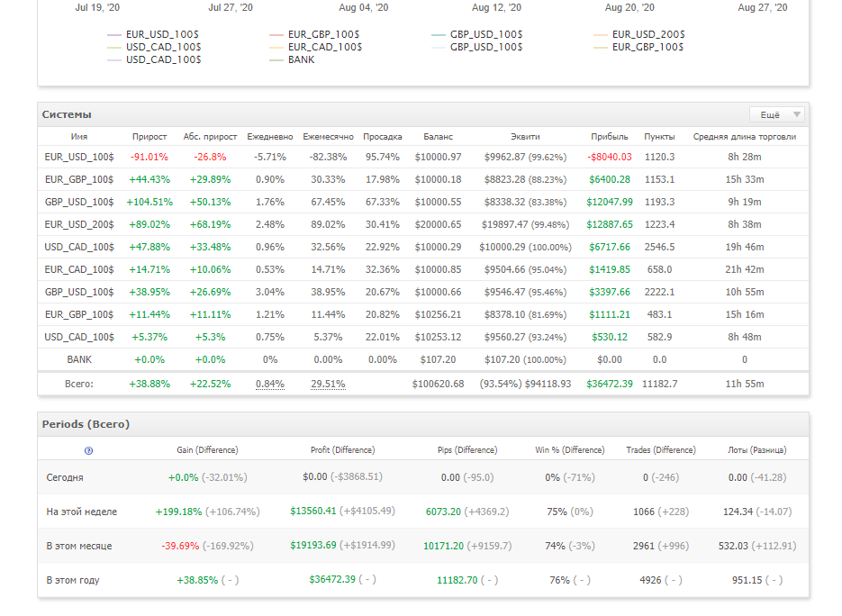The height and width of the screenshot is (616, 842).
Task: Open EUR_GBP_100$ system with +11.44% gain
Action: coord(79,314)
